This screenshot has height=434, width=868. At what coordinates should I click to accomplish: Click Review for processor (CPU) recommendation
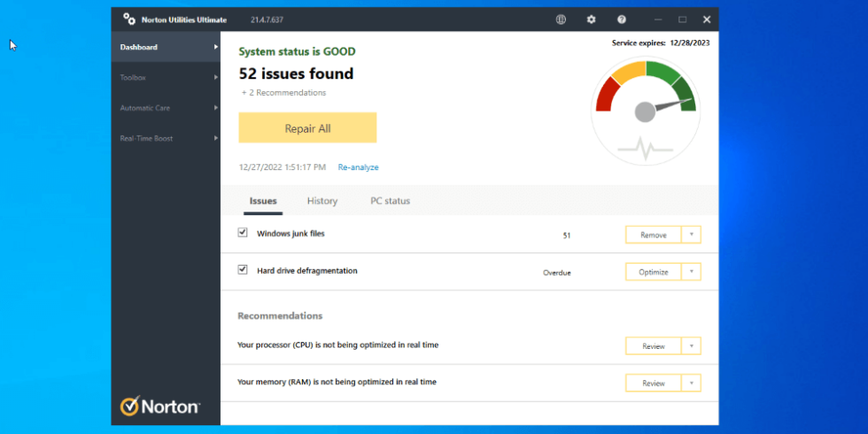click(654, 346)
